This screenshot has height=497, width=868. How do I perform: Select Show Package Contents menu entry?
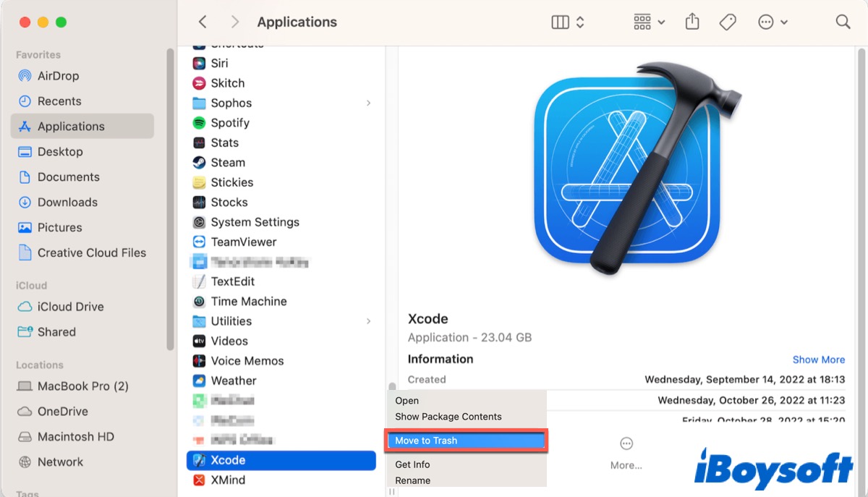(448, 417)
